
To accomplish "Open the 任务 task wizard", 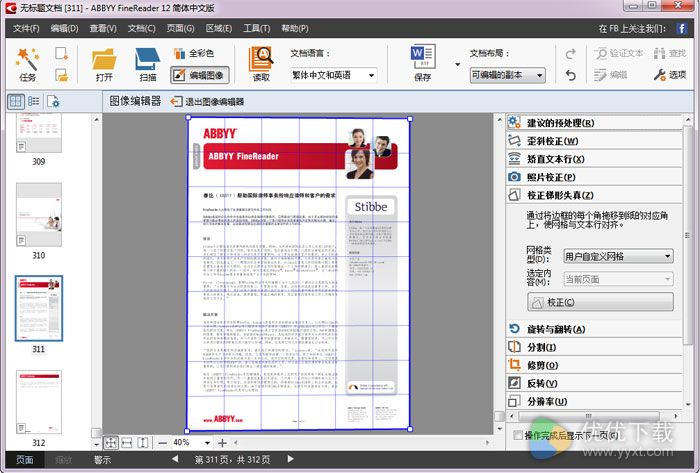I will click(27, 64).
